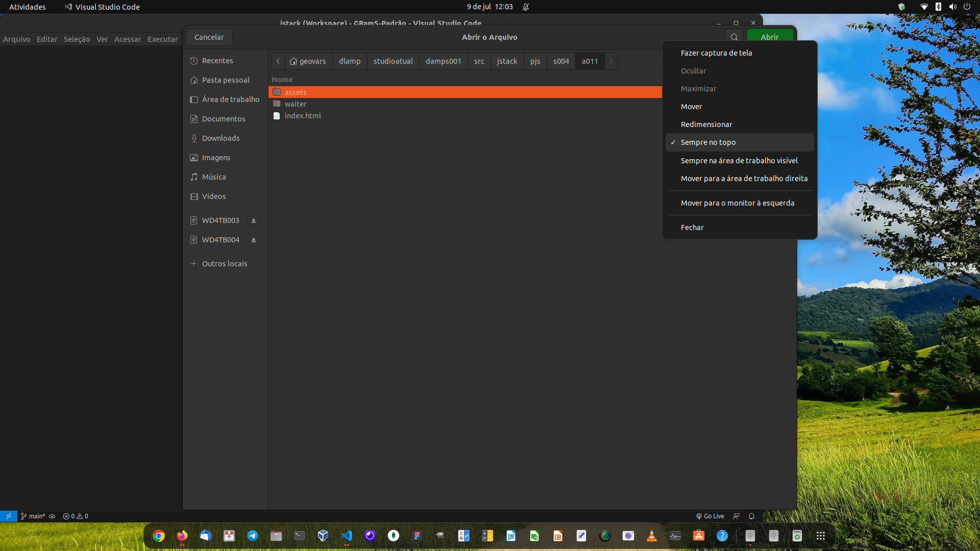The width and height of the screenshot is (980, 551).
Task: Click the Abrir button
Action: tap(769, 37)
